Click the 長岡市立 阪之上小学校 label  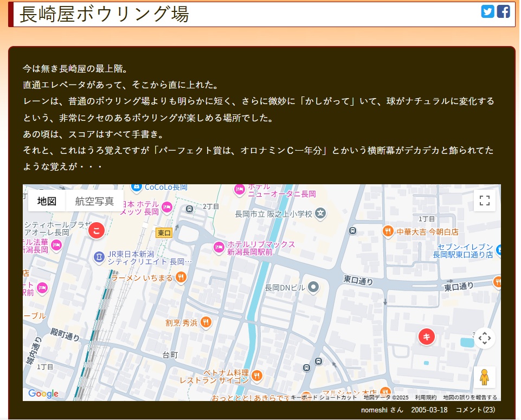tap(273, 214)
